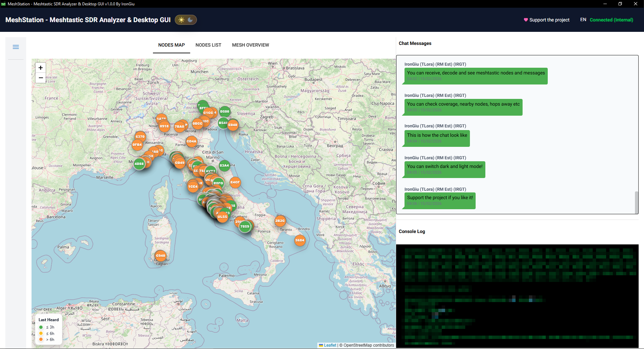Viewport: 644px width, 349px height.
Task: Open the Mesh Overview tab
Action: tap(250, 45)
